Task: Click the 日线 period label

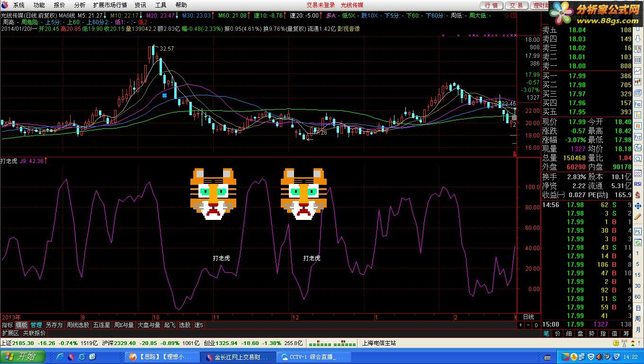Action: pos(528,317)
